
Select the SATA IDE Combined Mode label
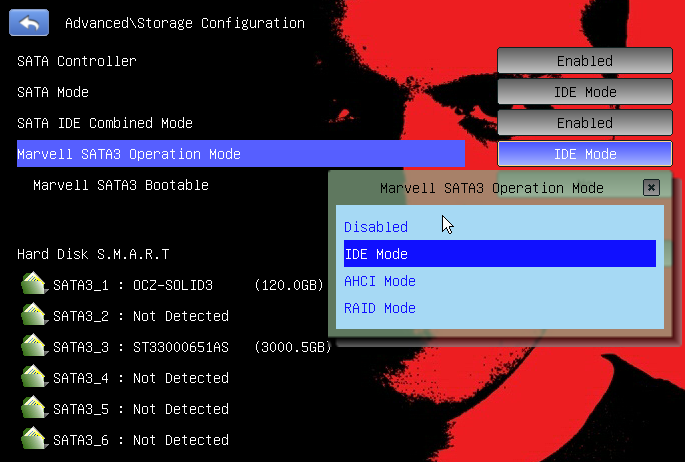(105, 123)
